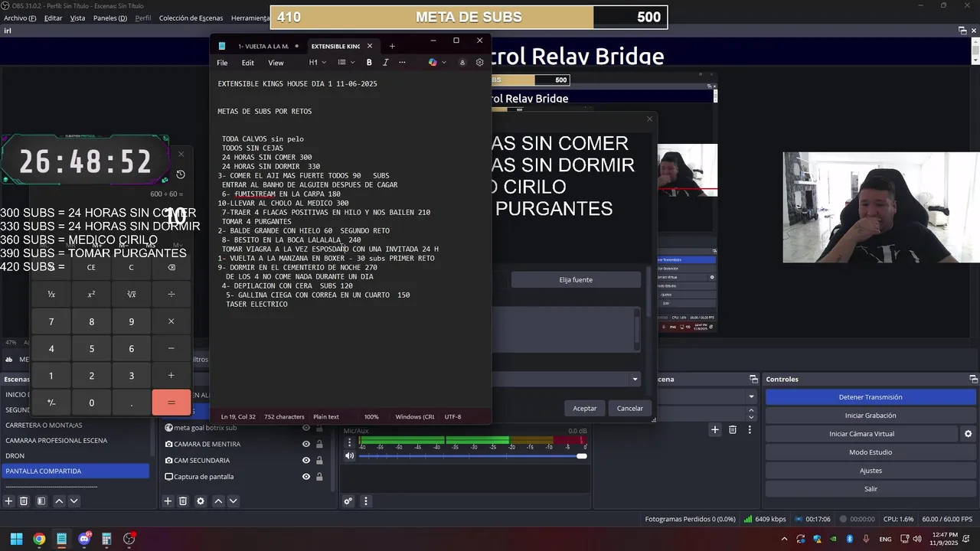Open the Archivo menu in OBS
The height and width of the screenshot is (551, 980).
[x=20, y=18]
